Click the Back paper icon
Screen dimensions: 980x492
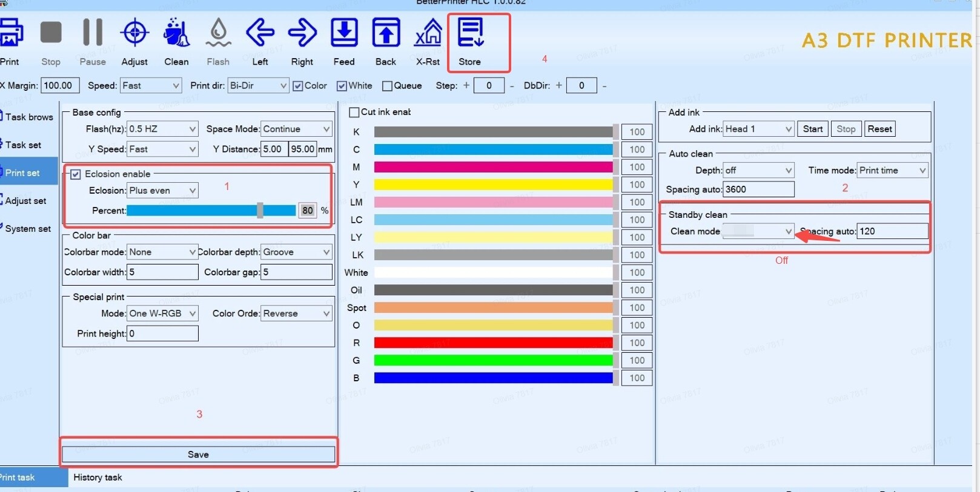(386, 33)
